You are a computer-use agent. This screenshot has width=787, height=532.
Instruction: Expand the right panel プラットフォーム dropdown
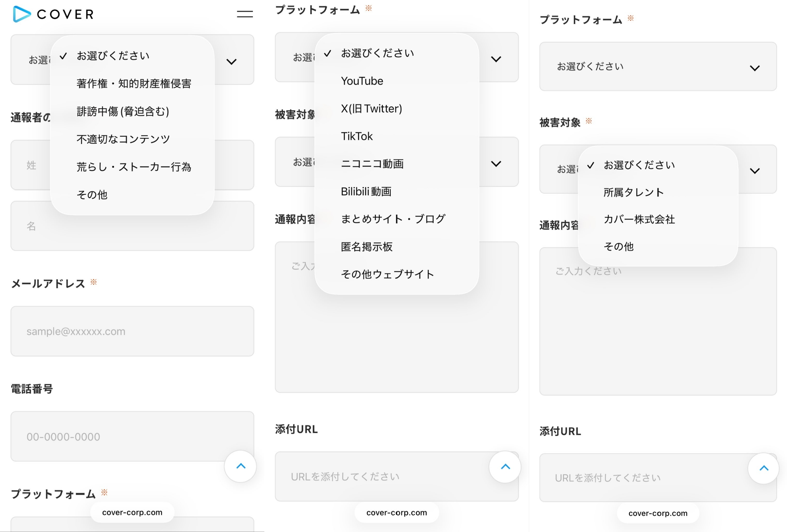pyautogui.click(x=657, y=67)
